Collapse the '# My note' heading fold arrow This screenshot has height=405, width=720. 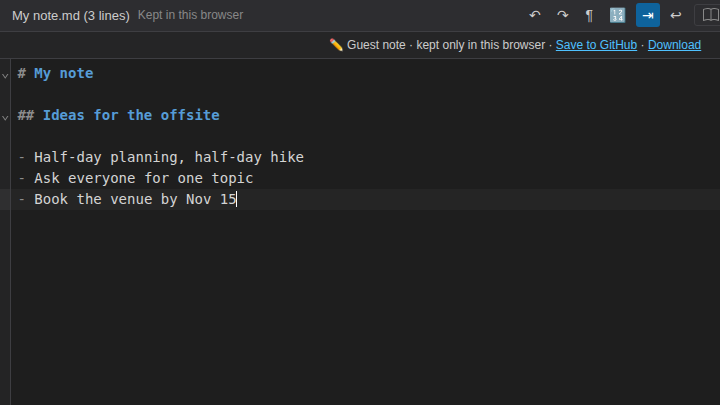pyautogui.click(x=5, y=75)
